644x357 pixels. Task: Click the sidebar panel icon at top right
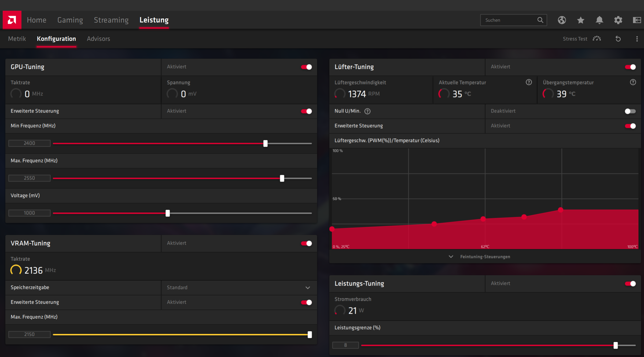[637, 20]
